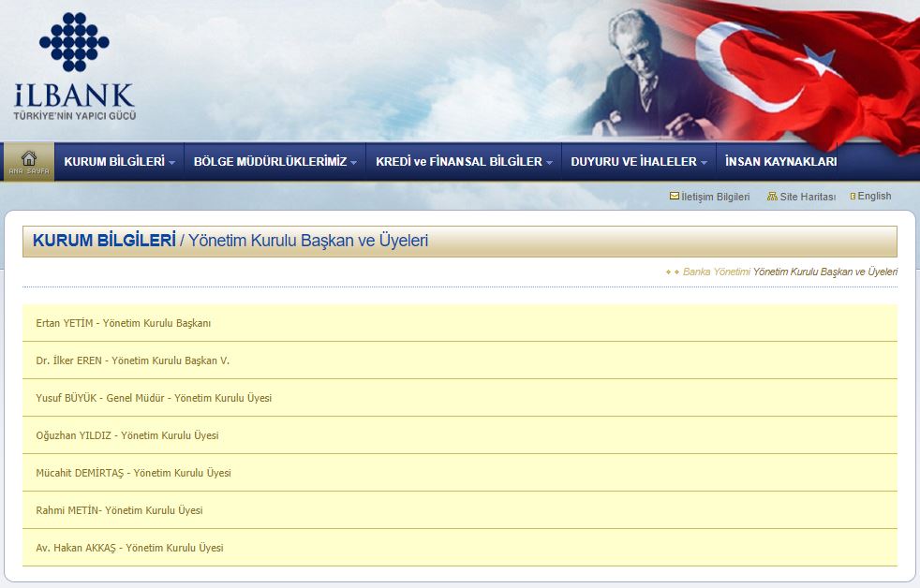The width and height of the screenshot is (920, 588).
Task: Open Yusuf BÜYÜK Genel Müdür entry
Action: click(x=154, y=398)
